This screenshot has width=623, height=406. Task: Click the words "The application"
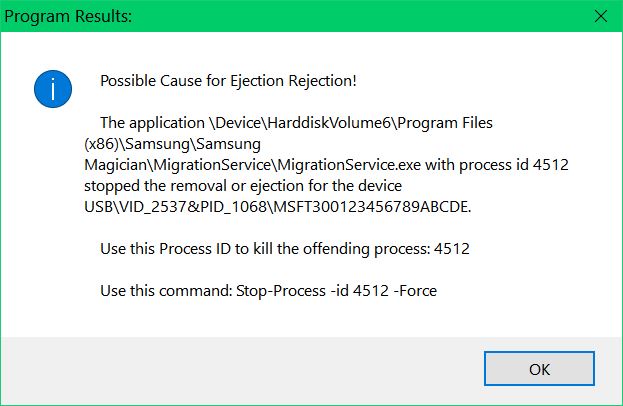coord(149,123)
